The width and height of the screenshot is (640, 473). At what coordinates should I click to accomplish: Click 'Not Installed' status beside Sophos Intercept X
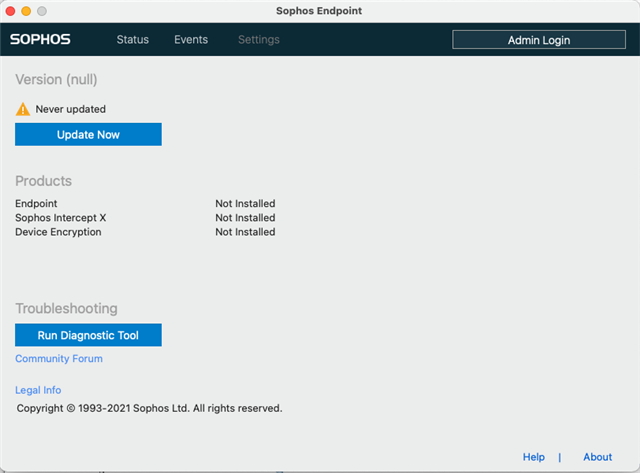coord(245,218)
